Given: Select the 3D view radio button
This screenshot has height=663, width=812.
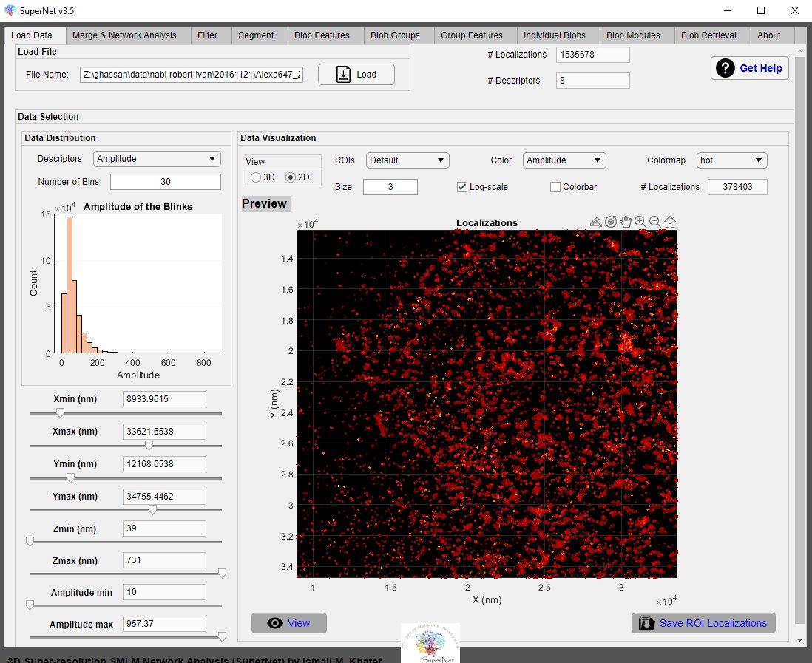Looking at the screenshot, I should click(x=255, y=177).
